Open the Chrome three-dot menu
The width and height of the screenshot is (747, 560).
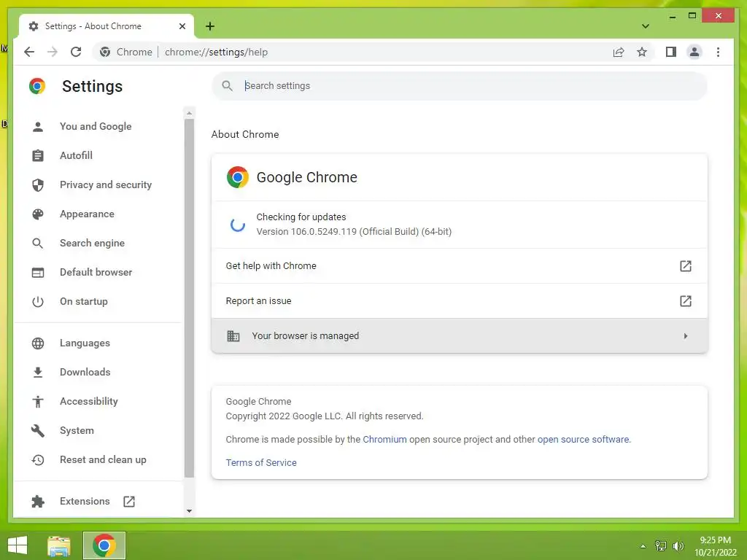point(718,52)
